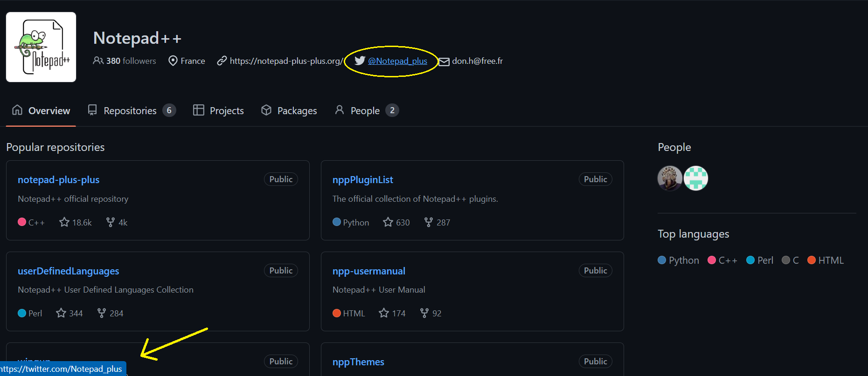This screenshot has width=868, height=376.
Task: Click the Notepad++ profile avatar
Action: pos(41,47)
